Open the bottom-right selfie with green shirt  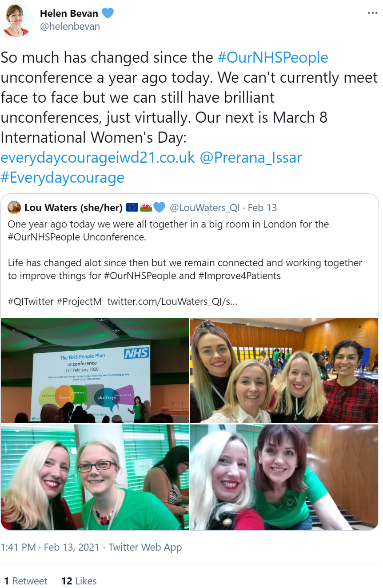(284, 477)
